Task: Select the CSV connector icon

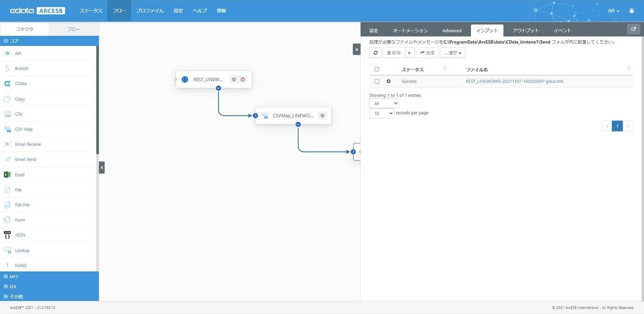Action: coord(8,114)
